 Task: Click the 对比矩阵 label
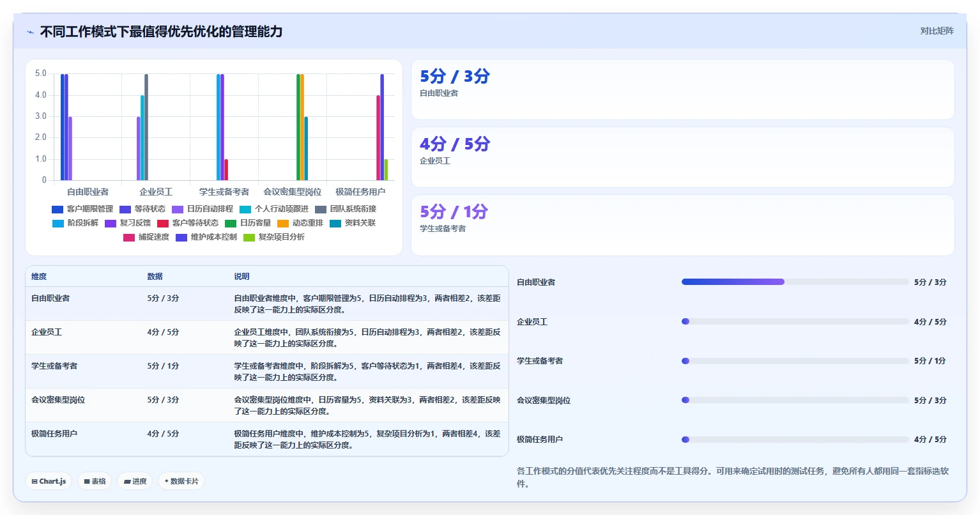coord(937,31)
